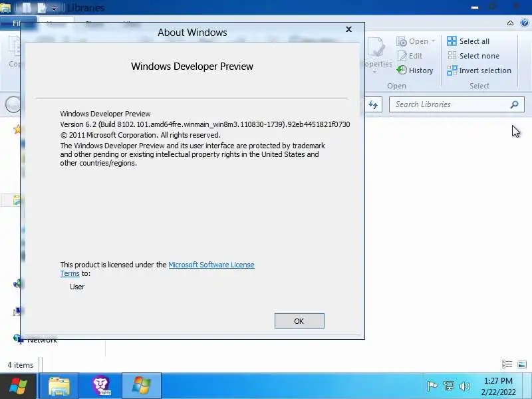Open the underlined Terms link
The width and height of the screenshot is (532, 399).
click(x=70, y=273)
